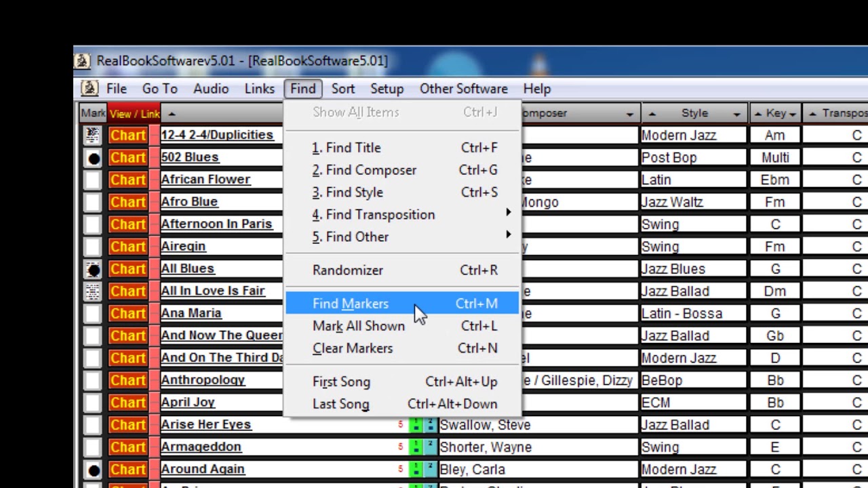Image resolution: width=868 pixels, height=488 pixels.
Task: Open the Afternoon In Paris song link
Action: tap(216, 224)
